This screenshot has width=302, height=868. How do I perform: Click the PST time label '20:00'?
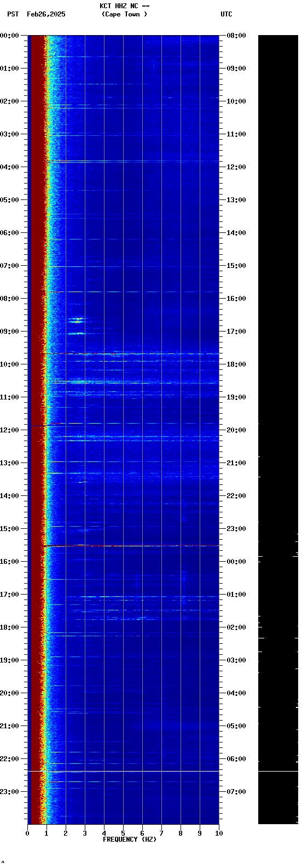tap(9, 693)
